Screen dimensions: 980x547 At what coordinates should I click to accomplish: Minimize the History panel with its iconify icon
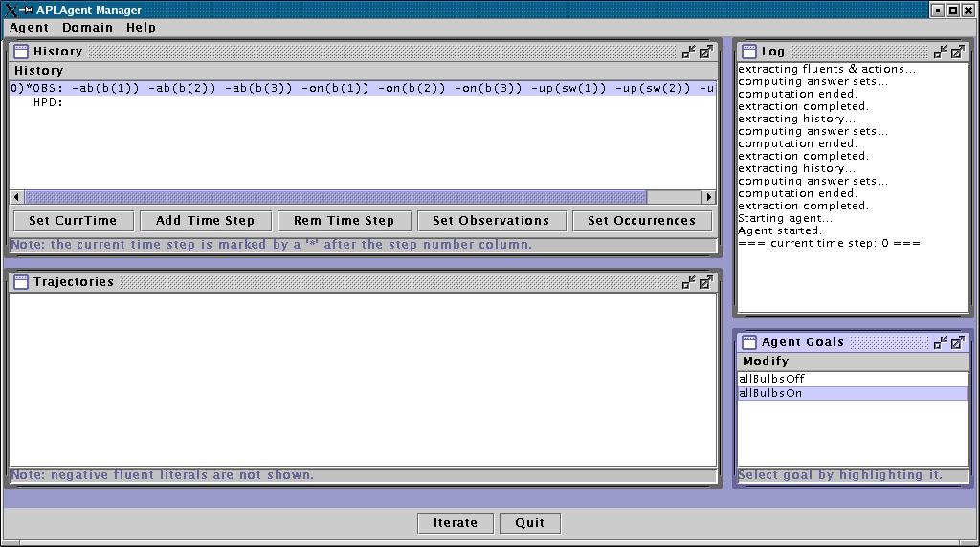pos(688,52)
